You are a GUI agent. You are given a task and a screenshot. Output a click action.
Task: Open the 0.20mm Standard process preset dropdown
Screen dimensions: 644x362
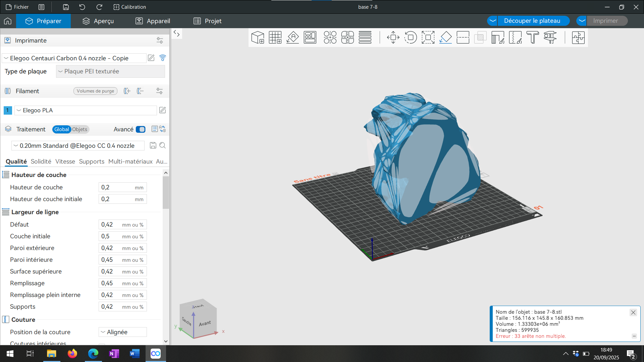78,145
